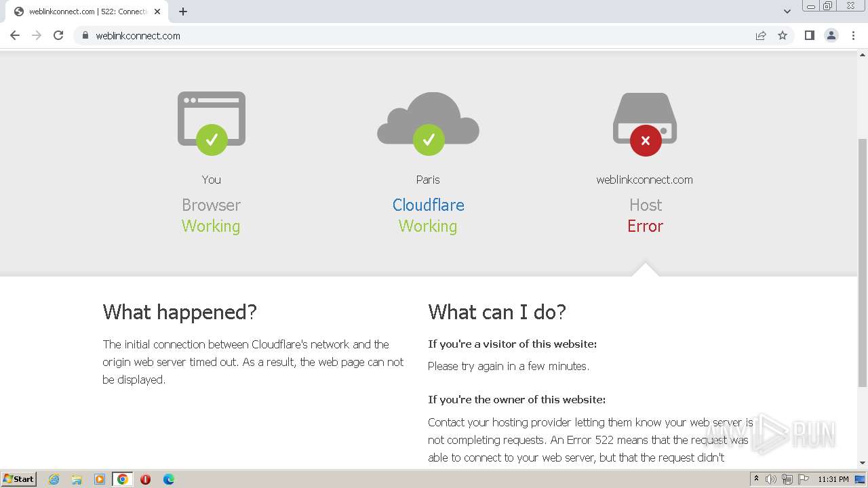Show hidden system tray icons
This screenshot has height=488, width=868.
pyautogui.click(x=756, y=479)
